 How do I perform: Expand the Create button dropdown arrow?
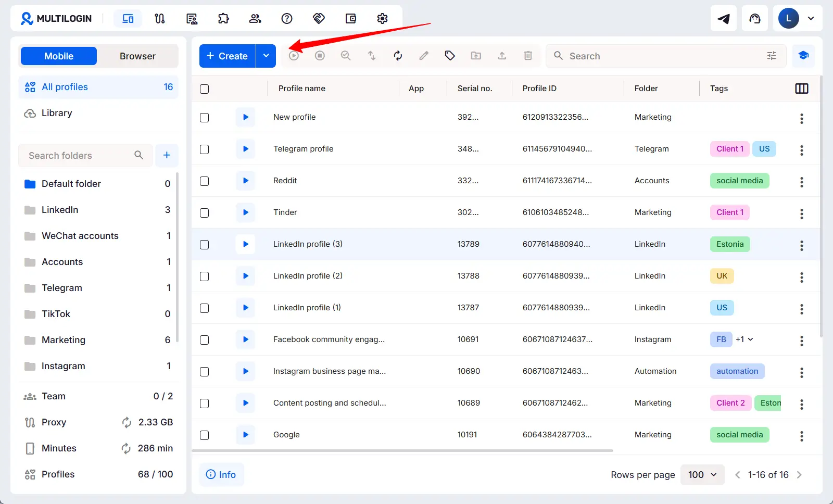[266, 56]
